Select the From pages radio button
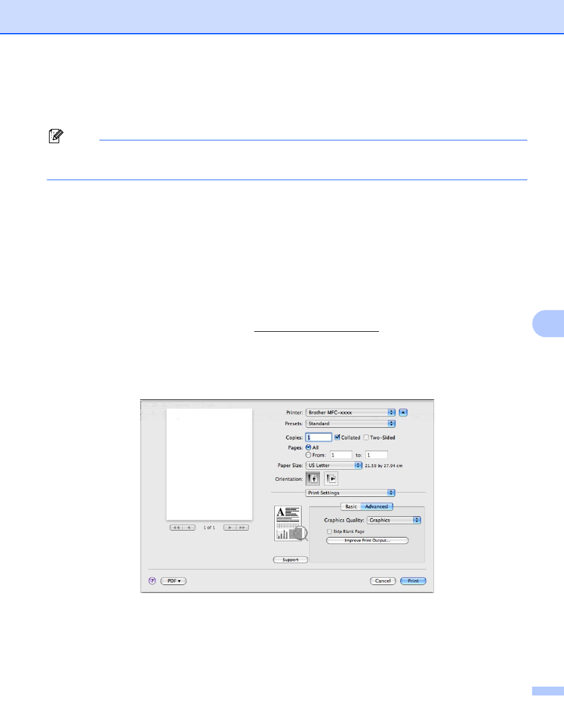The width and height of the screenshot is (564, 728). pyautogui.click(x=309, y=455)
